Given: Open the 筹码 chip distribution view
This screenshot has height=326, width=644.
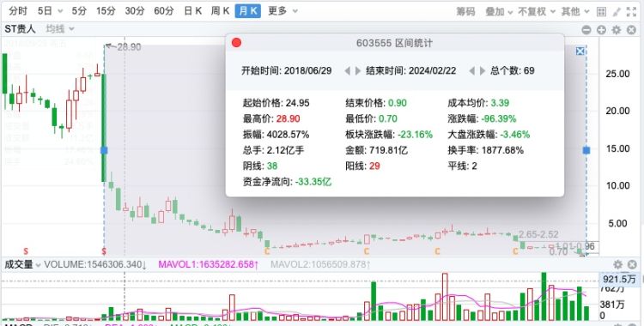Looking at the screenshot, I should 465,11.
